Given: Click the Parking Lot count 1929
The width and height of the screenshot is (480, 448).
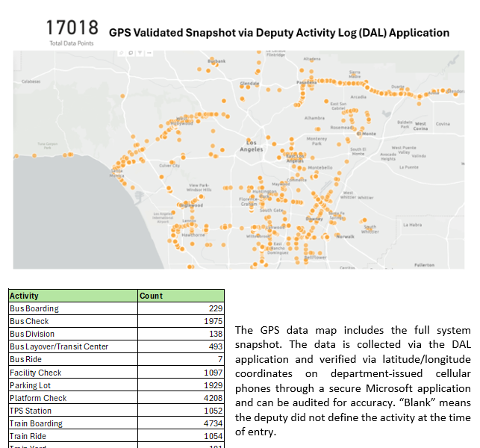Looking at the screenshot, I should [x=213, y=385].
